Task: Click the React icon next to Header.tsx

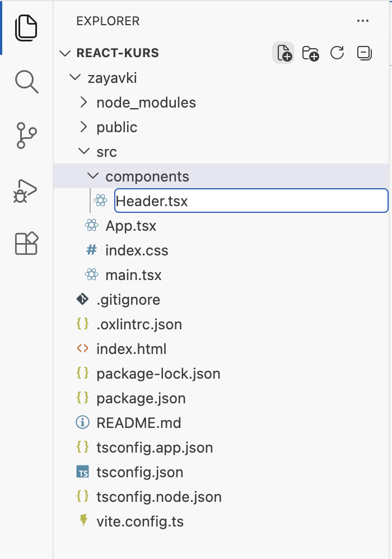Action: [100, 201]
